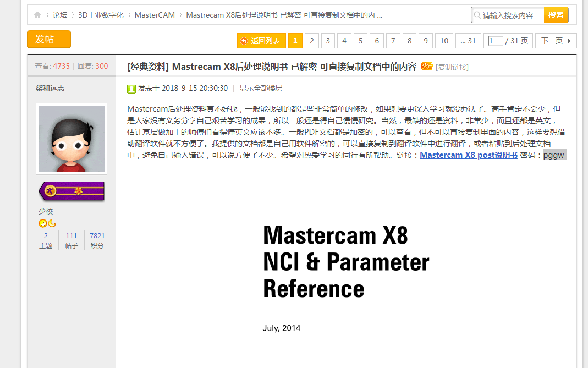Screen dimensions: 588x368
Task: Click the purple rank badge icon
Action: [x=72, y=191]
